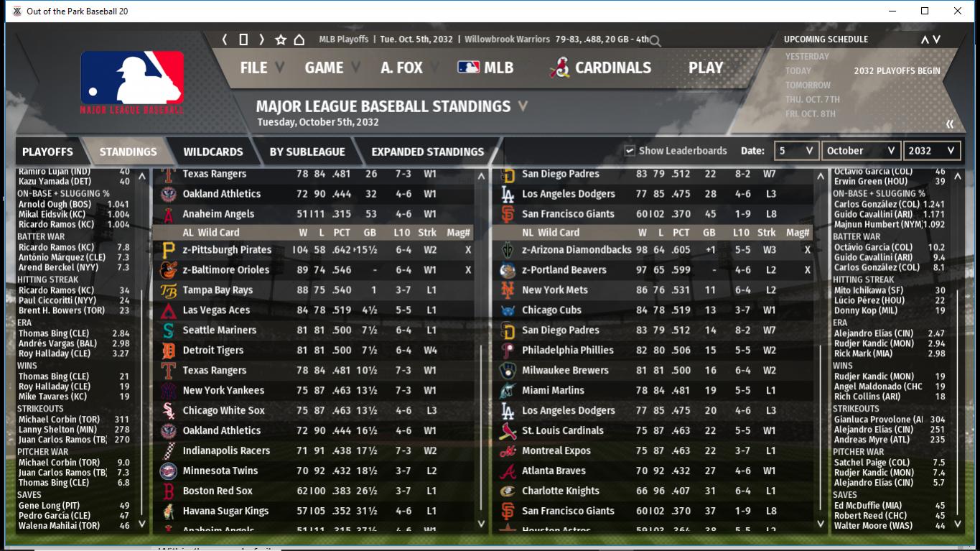
Task: Open the search magnifier icon
Action: click(655, 42)
